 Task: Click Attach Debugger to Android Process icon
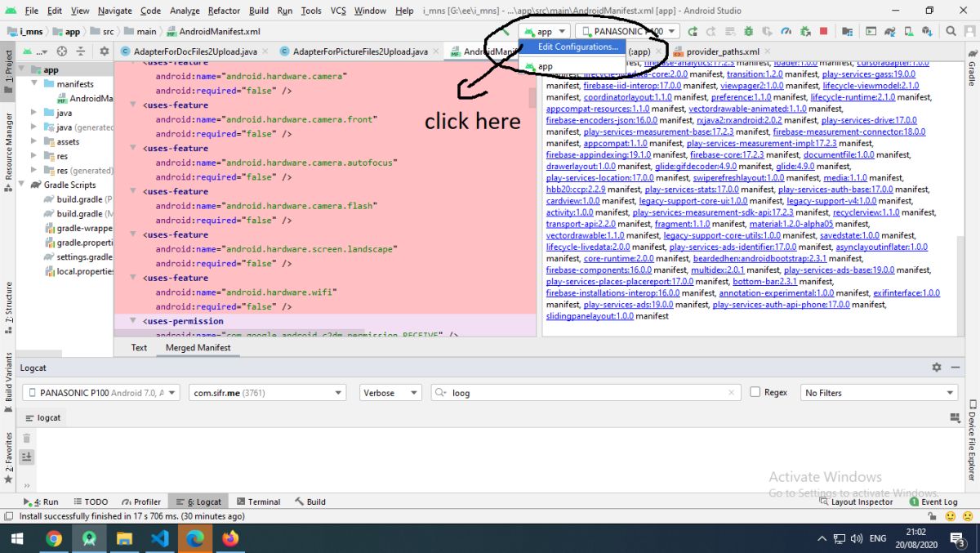coord(805,31)
